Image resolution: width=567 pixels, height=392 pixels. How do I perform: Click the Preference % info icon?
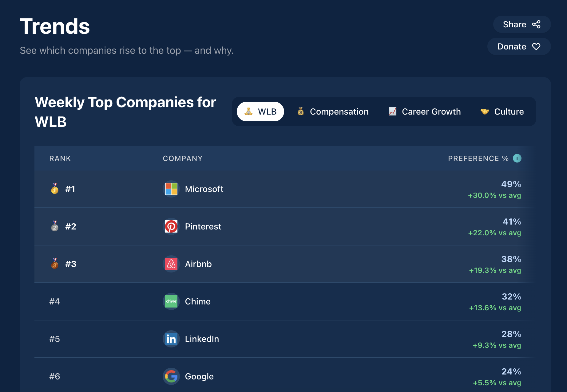coord(517,158)
